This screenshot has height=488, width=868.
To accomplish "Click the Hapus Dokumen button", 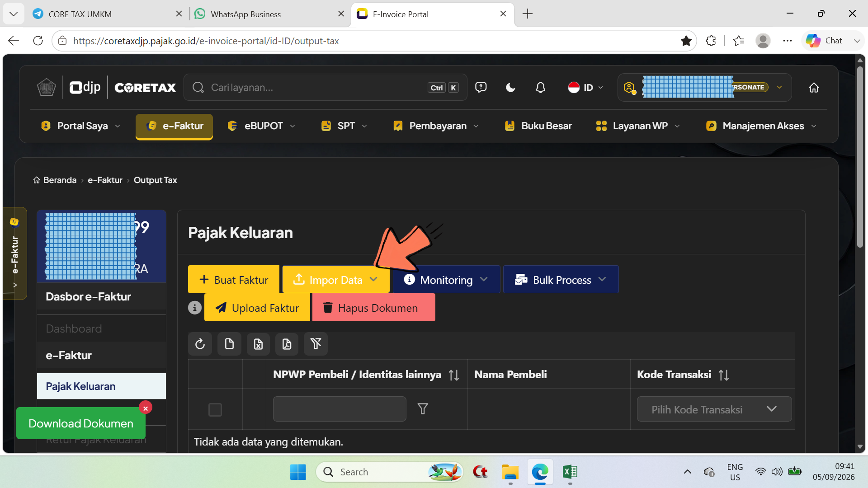I will click(373, 308).
